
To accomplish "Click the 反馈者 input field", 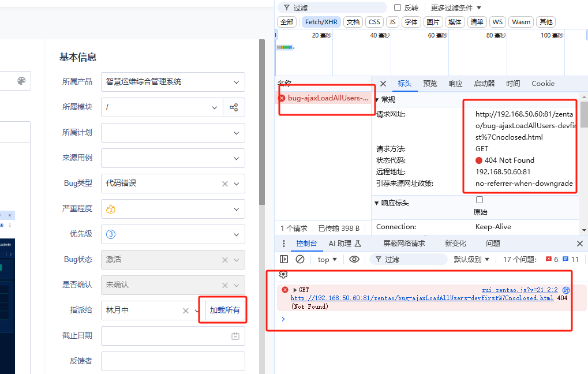I will coord(173,361).
